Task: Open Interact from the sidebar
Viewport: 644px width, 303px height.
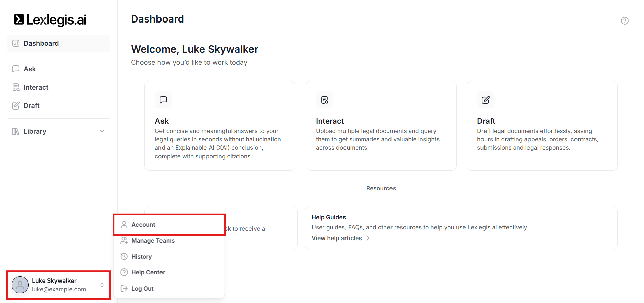Action: (36, 87)
